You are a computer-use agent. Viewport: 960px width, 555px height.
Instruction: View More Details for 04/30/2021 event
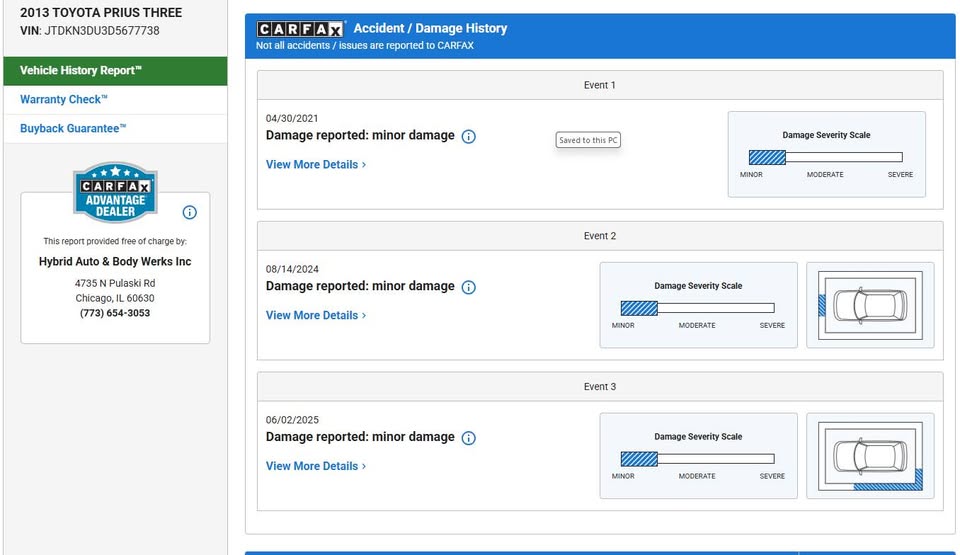tap(316, 164)
